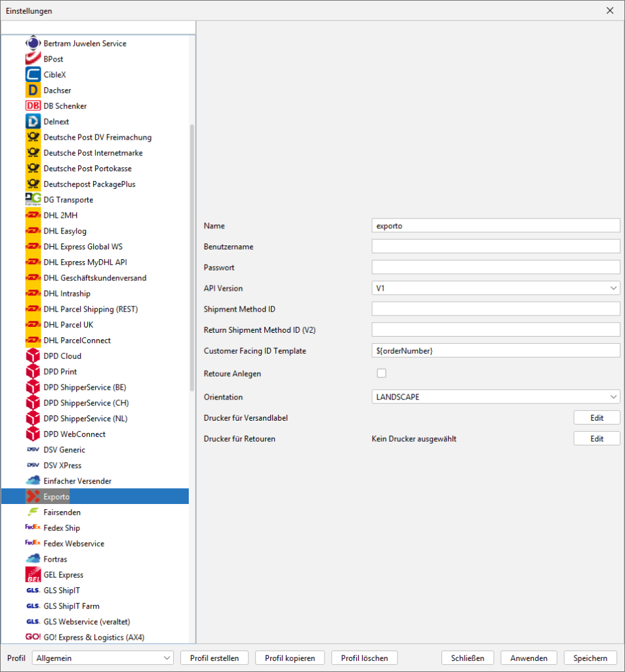
Task: Click Edit for Drucker für Versandlabel
Action: tap(596, 418)
